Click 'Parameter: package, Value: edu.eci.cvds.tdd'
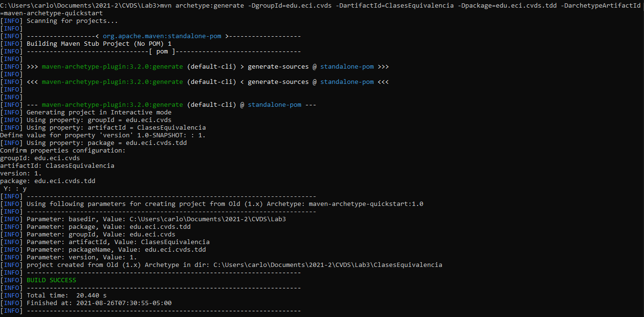This screenshot has width=644, height=317. (109, 227)
